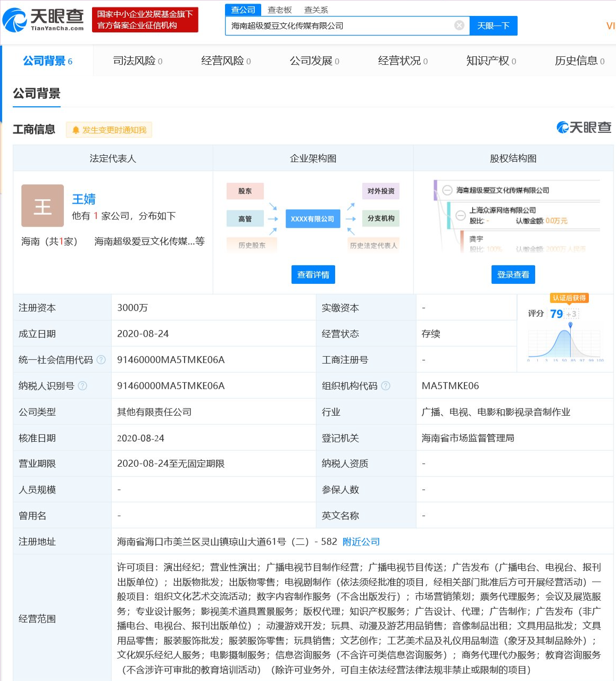This screenshot has width=616, height=681.
Task: Open the 知识产权 tab
Action: tap(490, 61)
